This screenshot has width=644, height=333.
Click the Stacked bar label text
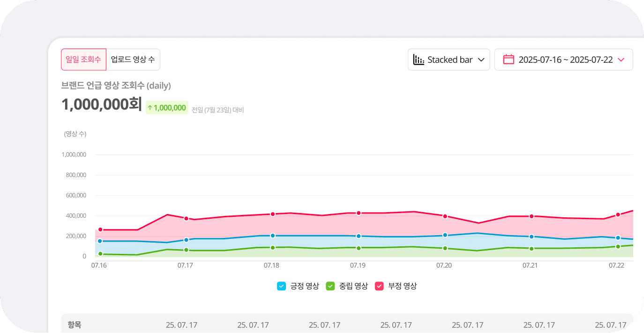coord(450,59)
